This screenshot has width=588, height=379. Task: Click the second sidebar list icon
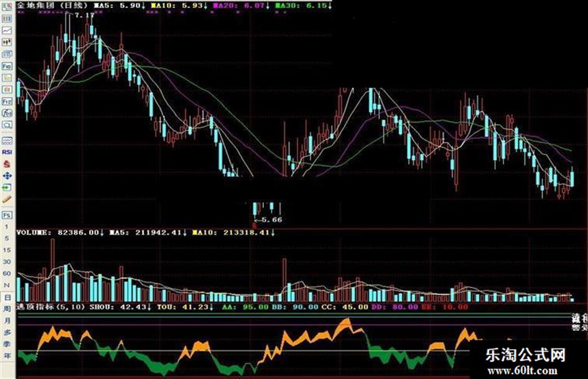(7, 19)
